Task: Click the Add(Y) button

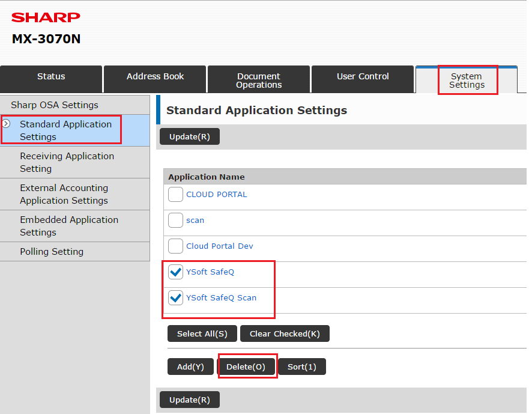Action: point(190,367)
